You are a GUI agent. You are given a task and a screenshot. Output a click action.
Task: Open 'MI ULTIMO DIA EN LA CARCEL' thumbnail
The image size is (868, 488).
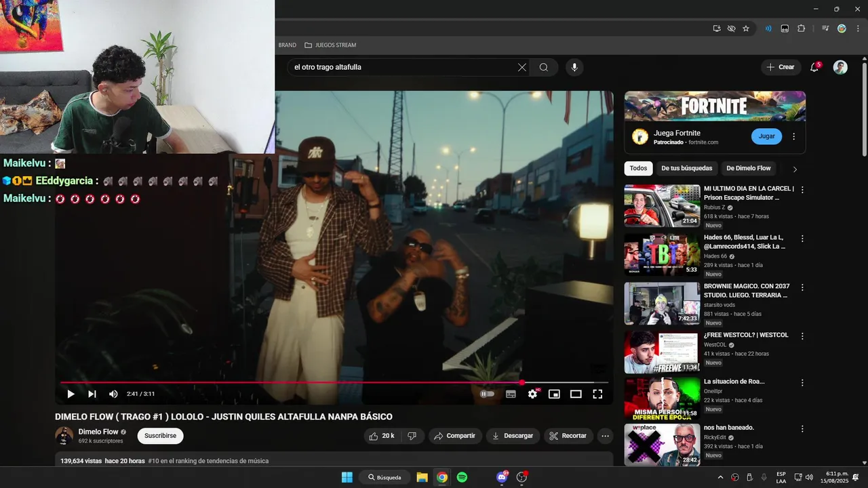click(x=662, y=205)
